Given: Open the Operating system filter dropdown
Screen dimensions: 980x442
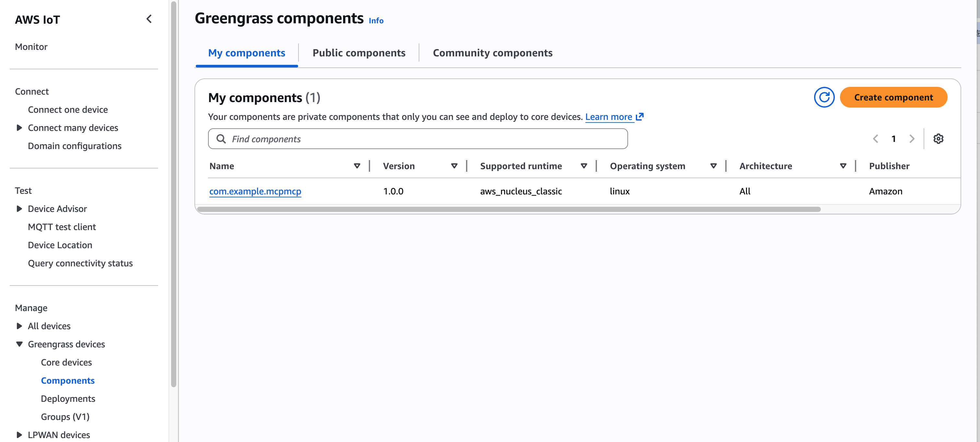Looking at the screenshot, I should (x=713, y=166).
